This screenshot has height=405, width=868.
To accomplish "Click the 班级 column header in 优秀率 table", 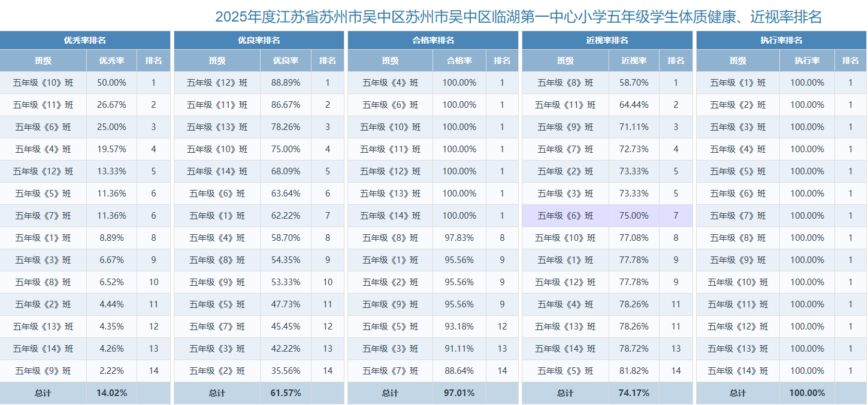I will tap(43, 61).
